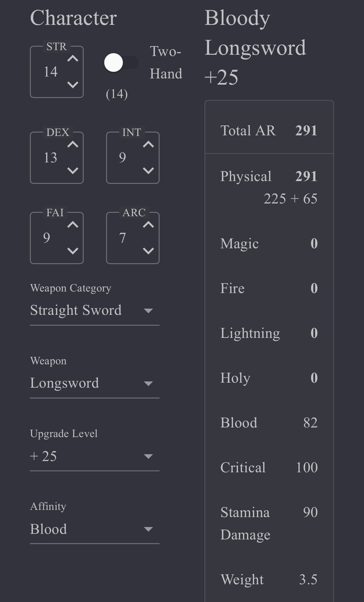
Task: Expand the Weapon selection dropdown
Action: pos(95,383)
